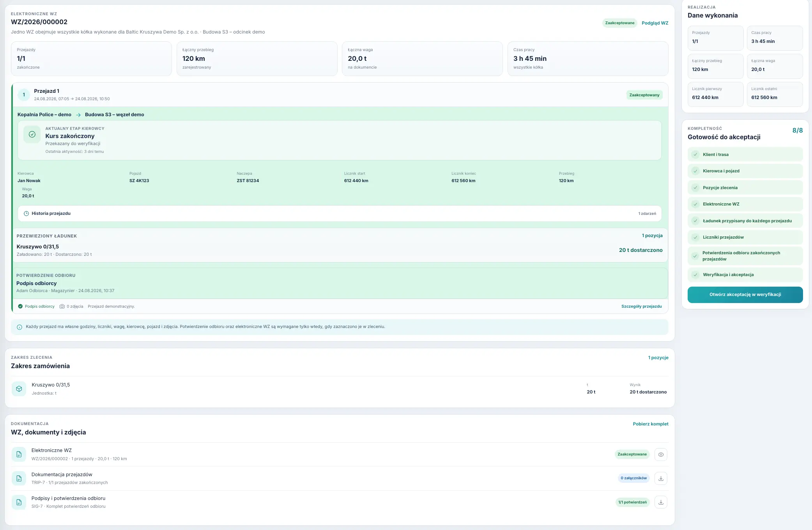The image size is (812, 530).
Task: Click the Elektroniczne WZ checklist item
Action: [x=745, y=204]
